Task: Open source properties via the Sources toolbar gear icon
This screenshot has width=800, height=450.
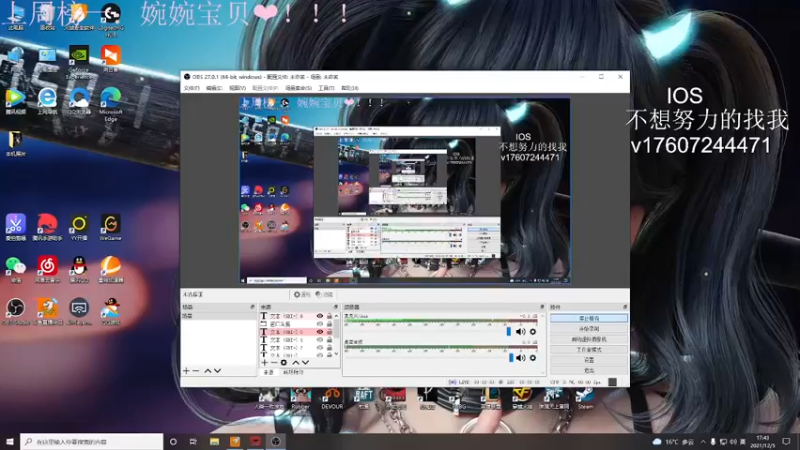Action: [x=284, y=362]
